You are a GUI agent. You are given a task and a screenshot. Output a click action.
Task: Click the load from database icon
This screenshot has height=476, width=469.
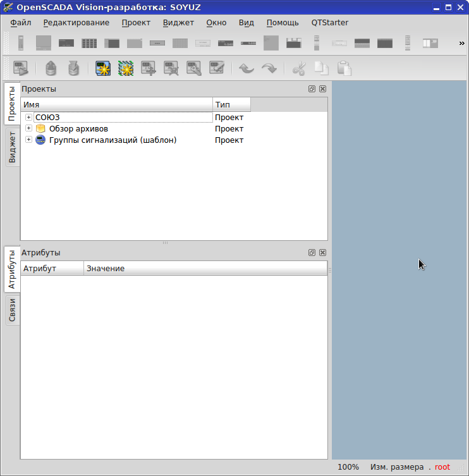tap(51, 68)
